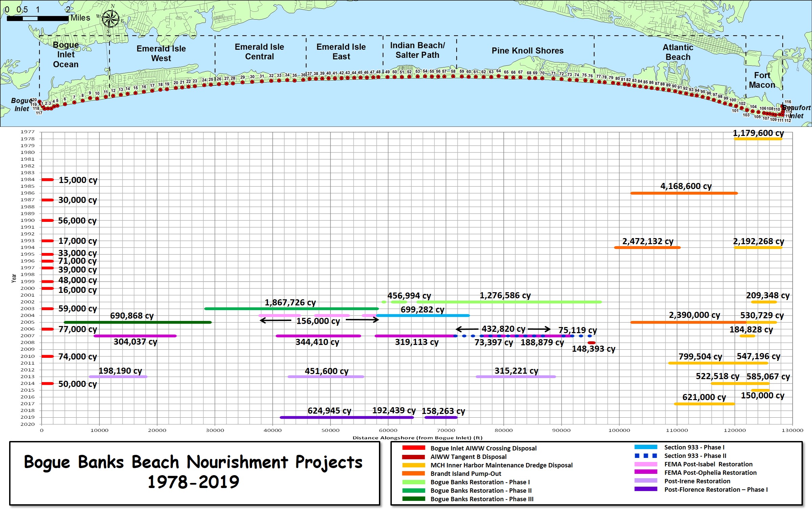The height and width of the screenshot is (510, 812).
Task: Click the miles scale bar
Action: click(x=38, y=18)
